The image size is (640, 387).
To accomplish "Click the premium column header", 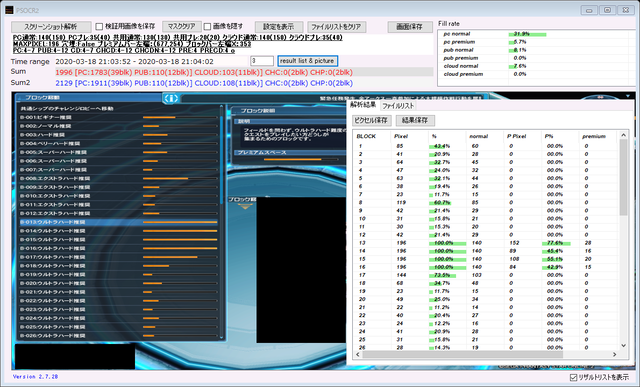I will pyautogui.click(x=594, y=136).
